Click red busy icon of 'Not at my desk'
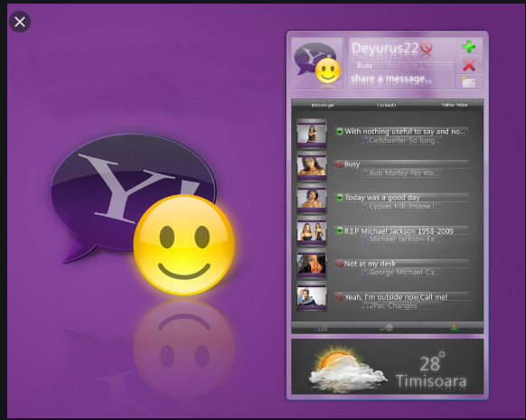 340,264
